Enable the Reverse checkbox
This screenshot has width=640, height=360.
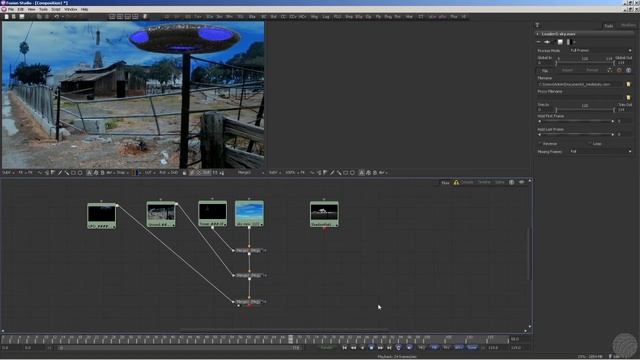click(x=540, y=144)
